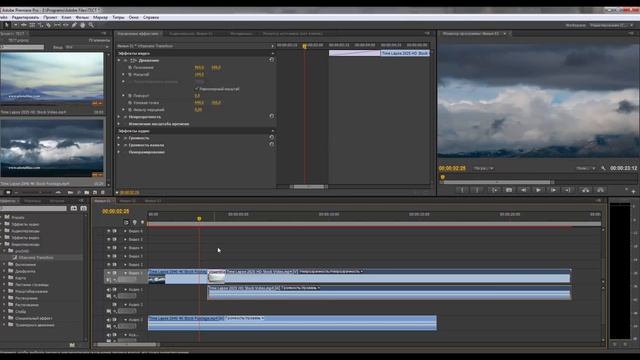This screenshot has height=360, width=640.
Task: Expand the Диафрагма transitions folder
Action: 4,271
